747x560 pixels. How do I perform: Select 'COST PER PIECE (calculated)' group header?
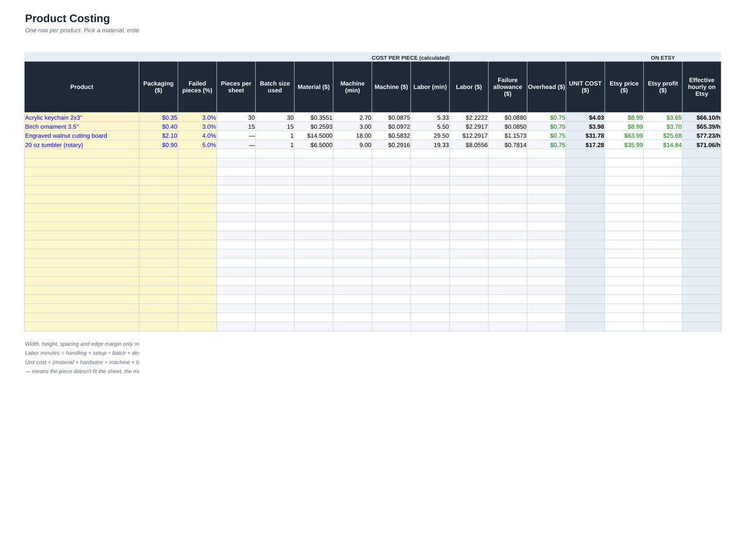pos(411,58)
